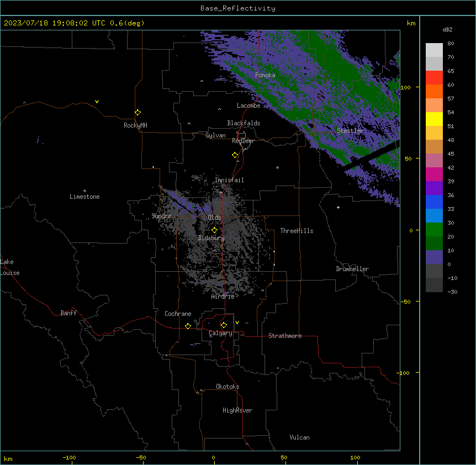Click the red 65 dBZ color swatch

pyautogui.click(x=434, y=77)
